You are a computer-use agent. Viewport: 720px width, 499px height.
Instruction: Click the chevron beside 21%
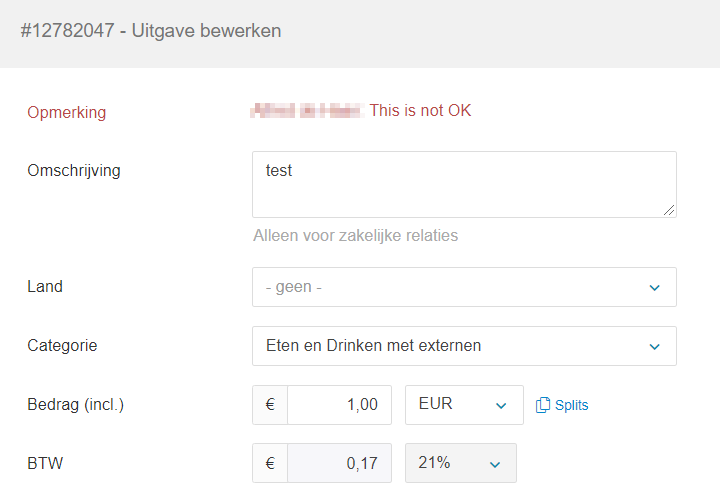(x=494, y=465)
